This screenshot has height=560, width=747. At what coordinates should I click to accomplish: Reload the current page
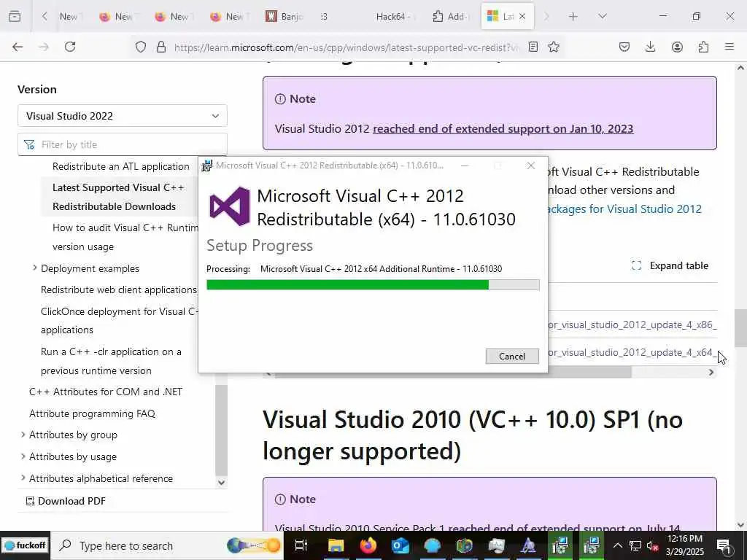(x=70, y=47)
